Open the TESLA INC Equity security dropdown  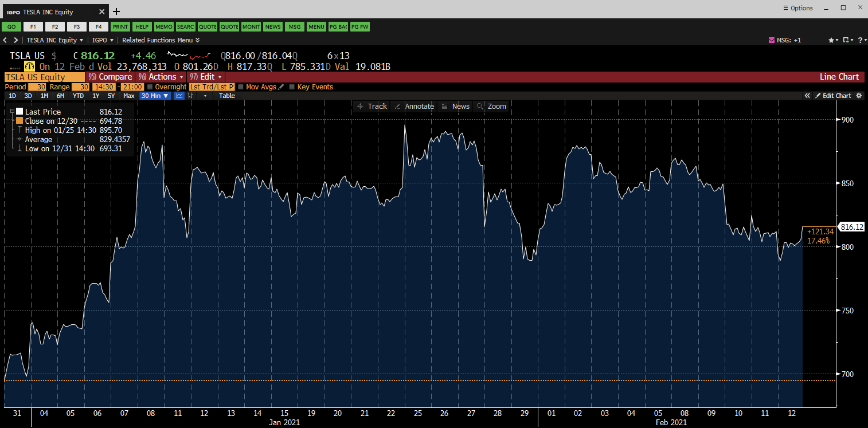[55, 40]
